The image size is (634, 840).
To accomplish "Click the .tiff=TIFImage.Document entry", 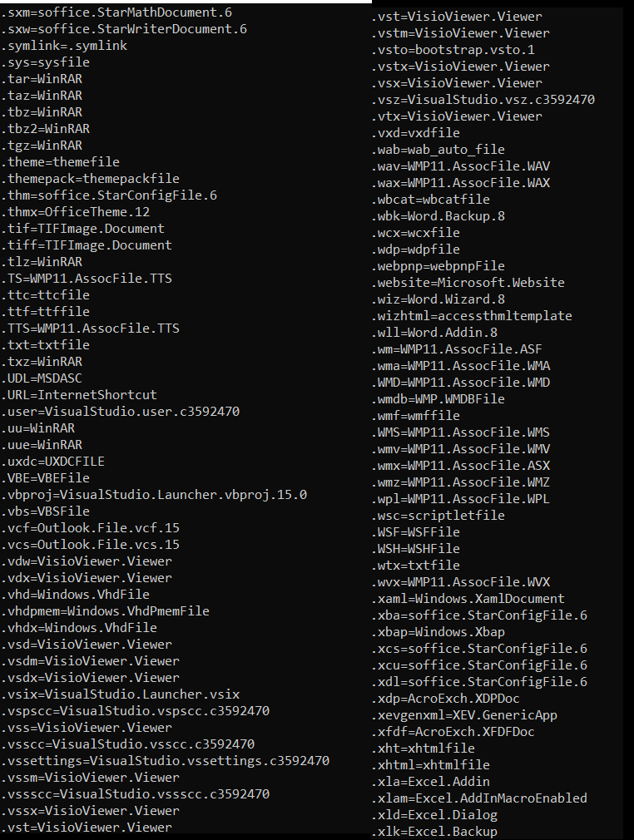I will (87, 245).
